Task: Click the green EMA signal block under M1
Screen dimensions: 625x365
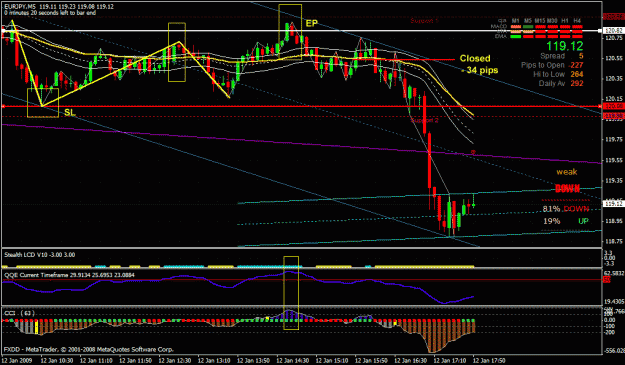Action: pos(516,37)
